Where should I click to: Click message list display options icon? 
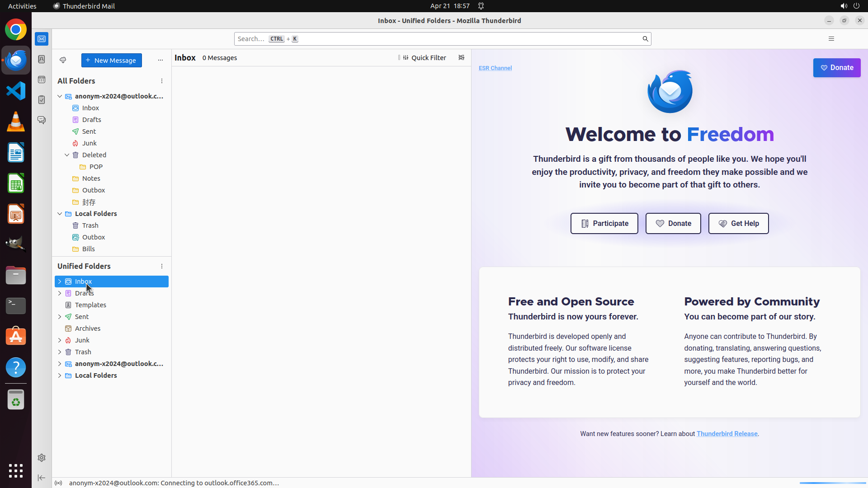pos(461,58)
